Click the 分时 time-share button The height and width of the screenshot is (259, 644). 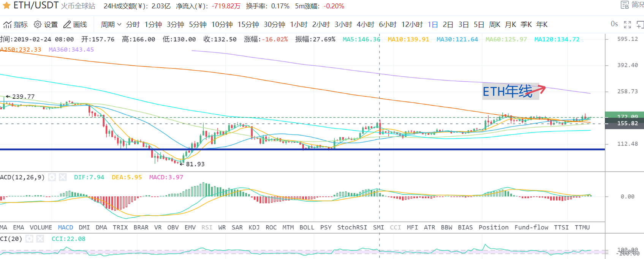(x=133, y=25)
